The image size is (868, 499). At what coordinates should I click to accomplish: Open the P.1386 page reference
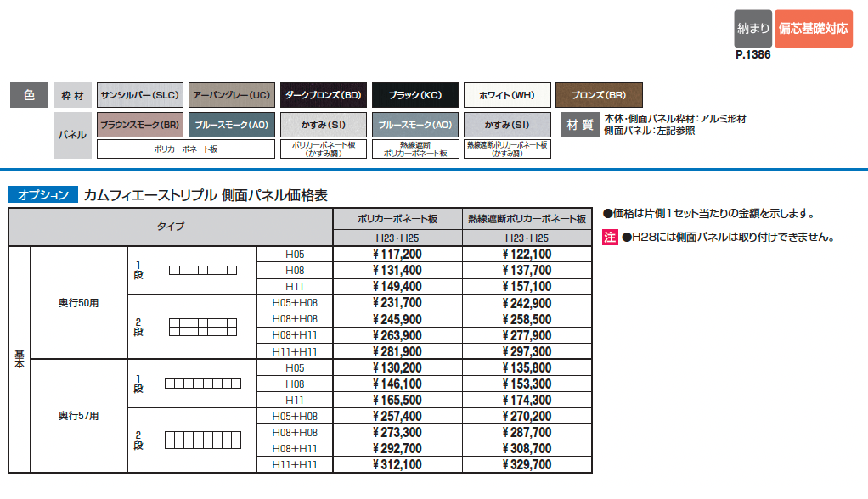coord(752,53)
